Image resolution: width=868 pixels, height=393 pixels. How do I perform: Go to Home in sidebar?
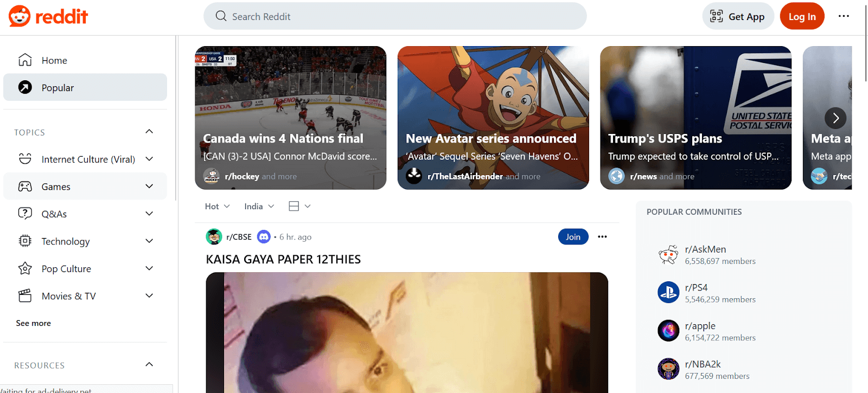(85, 60)
